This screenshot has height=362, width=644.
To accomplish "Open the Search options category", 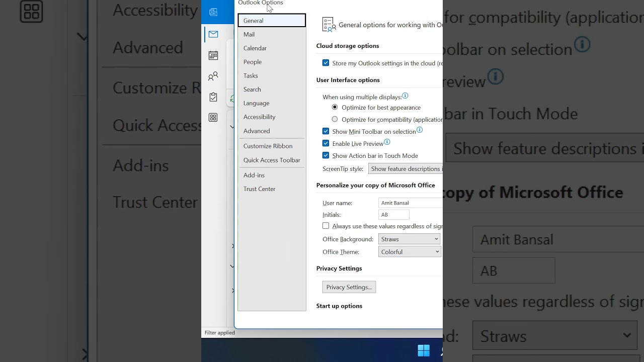I will click(272, 89).
